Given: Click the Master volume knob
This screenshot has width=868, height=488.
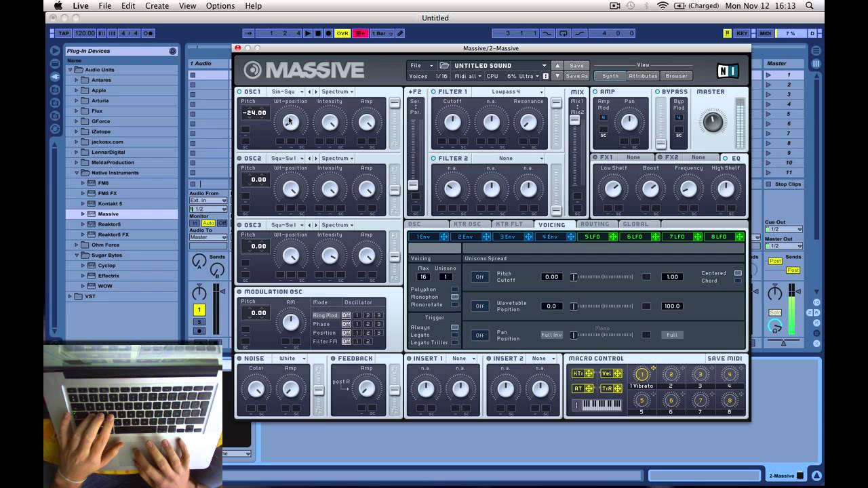Looking at the screenshot, I should point(712,122).
